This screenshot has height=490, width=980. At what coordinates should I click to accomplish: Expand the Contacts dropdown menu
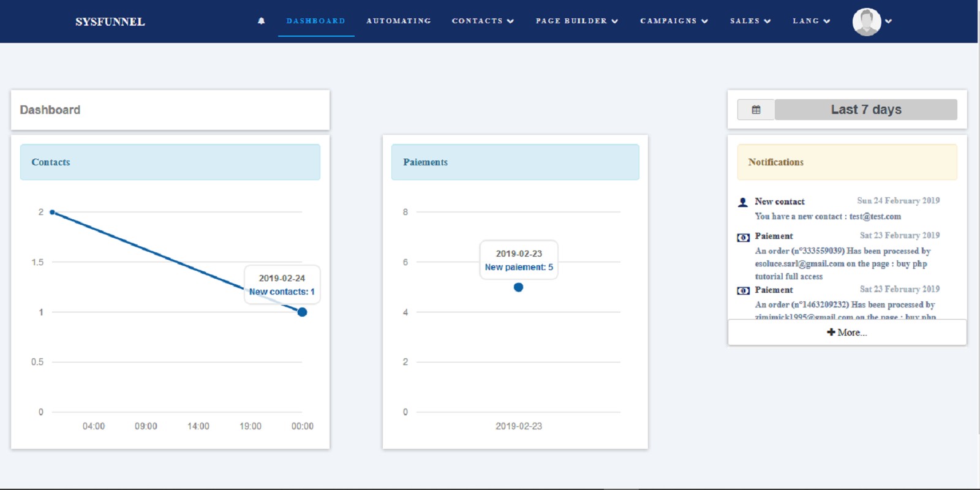483,21
